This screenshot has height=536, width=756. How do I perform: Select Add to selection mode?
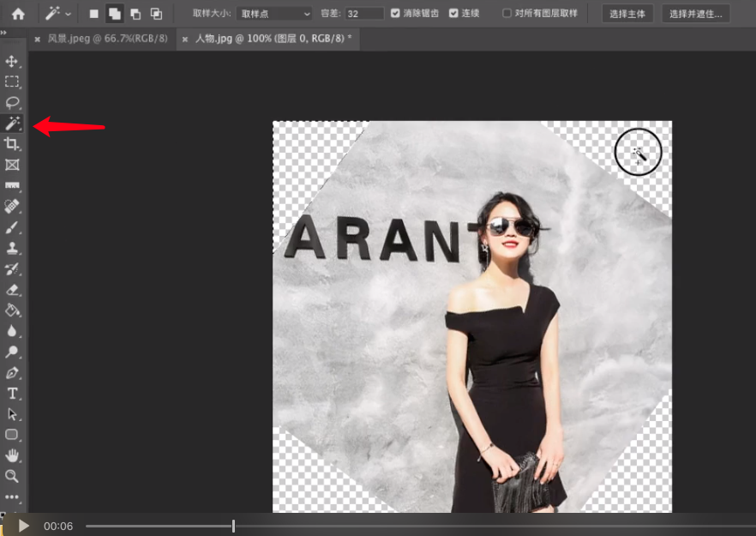click(114, 14)
